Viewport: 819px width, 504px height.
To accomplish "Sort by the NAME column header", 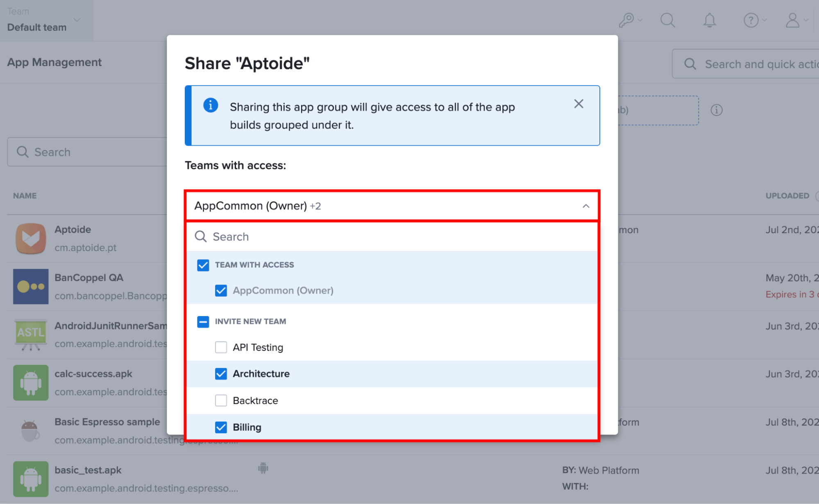I will point(25,196).
